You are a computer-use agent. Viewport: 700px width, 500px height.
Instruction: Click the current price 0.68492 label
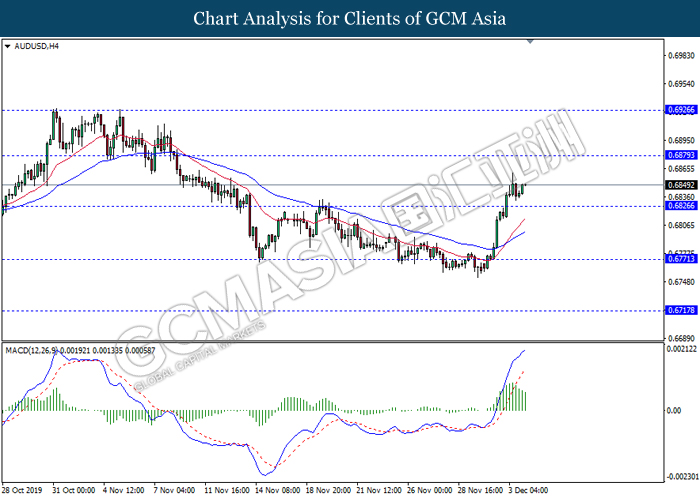point(681,185)
